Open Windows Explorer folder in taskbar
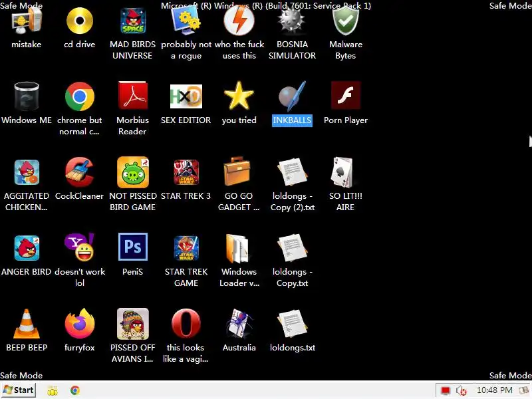 point(53,391)
